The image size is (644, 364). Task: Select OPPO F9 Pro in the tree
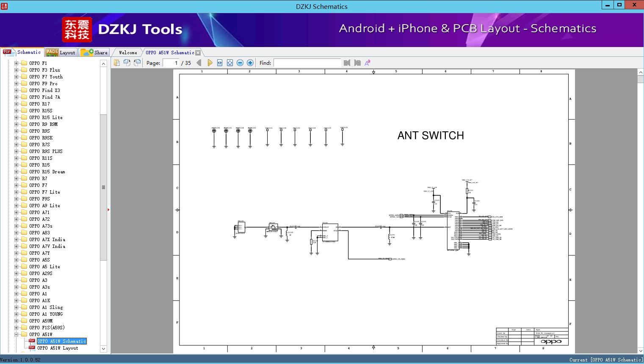(x=44, y=83)
